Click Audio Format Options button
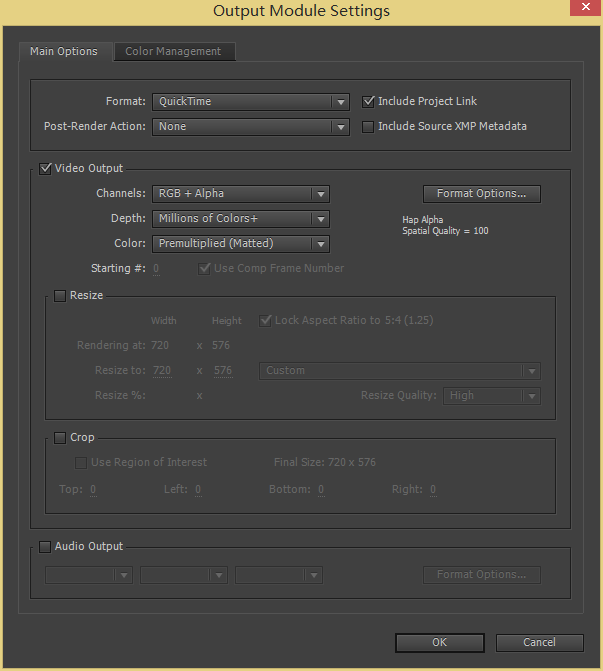This screenshot has height=671, width=603. pos(481,575)
